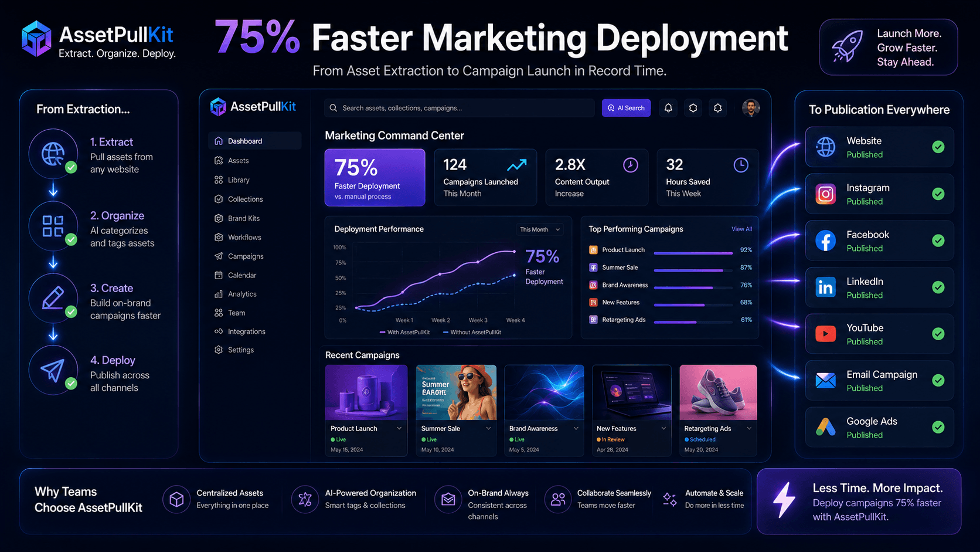Open the Settings label in the sidebar menu
The image size is (980, 552).
[x=241, y=350]
